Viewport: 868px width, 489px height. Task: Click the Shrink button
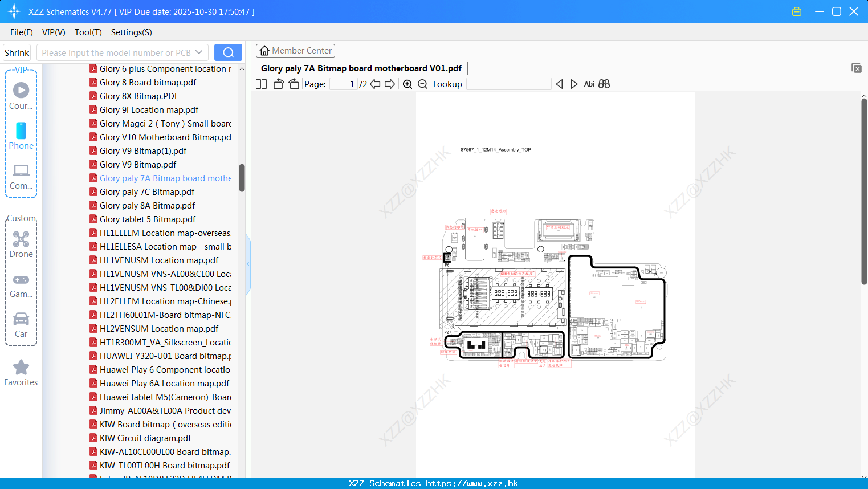17,52
